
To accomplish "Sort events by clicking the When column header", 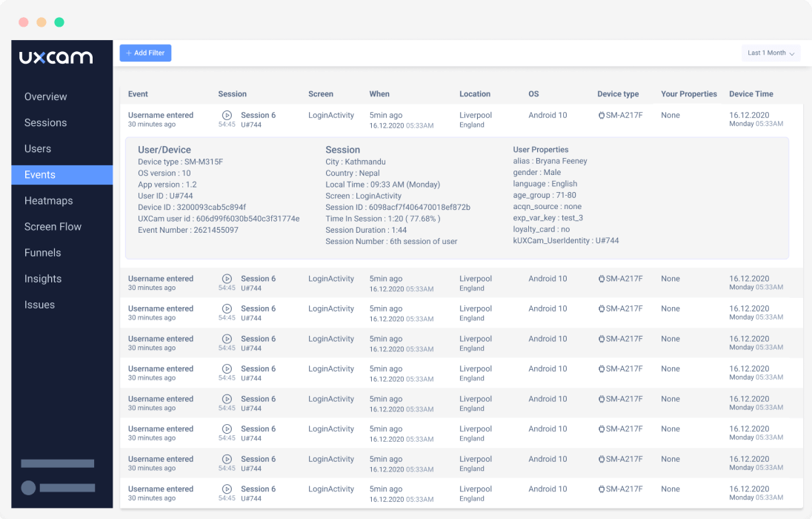I will click(x=379, y=94).
